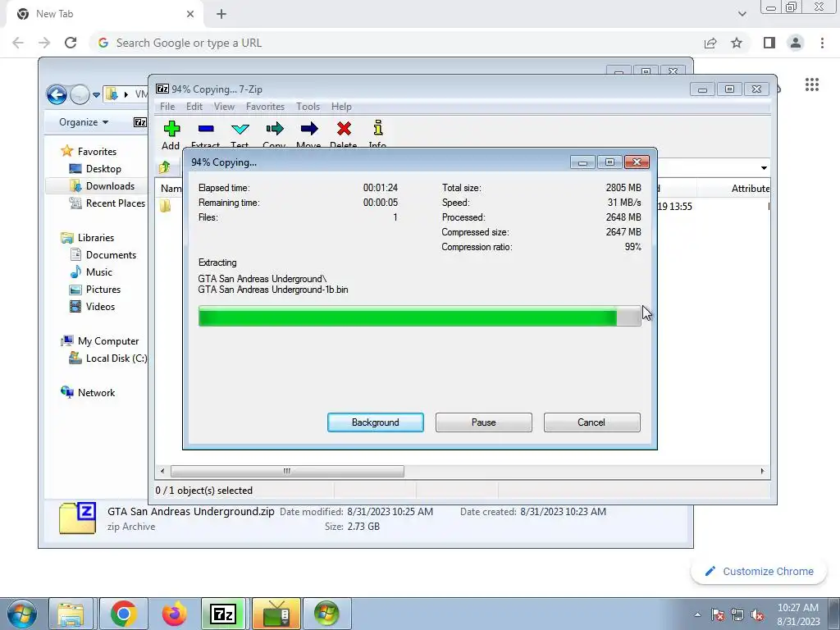Image resolution: width=840 pixels, height=630 pixels.
Task: Click the Chrome address search field
Action: click(x=396, y=43)
